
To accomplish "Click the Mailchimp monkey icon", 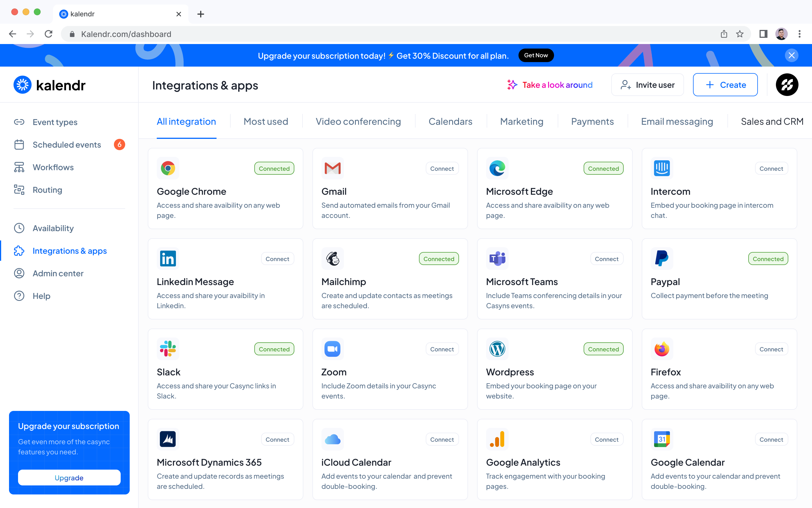I will [x=332, y=259].
